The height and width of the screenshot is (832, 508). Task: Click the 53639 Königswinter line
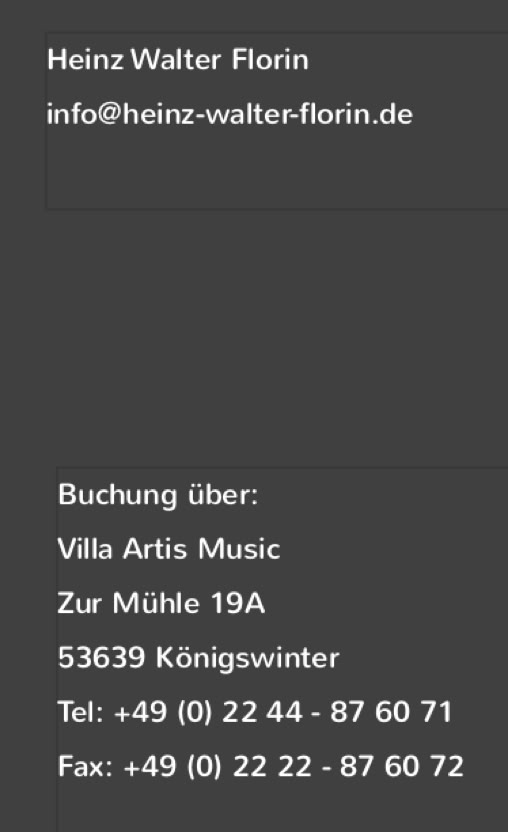pyautogui.click(x=198, y=658)
